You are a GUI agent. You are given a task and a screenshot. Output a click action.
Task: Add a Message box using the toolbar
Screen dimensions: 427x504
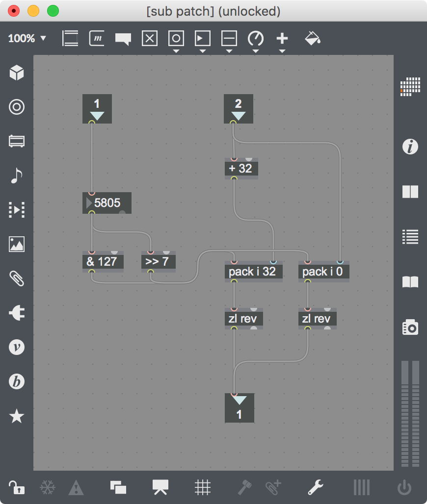tap(96, 38)
